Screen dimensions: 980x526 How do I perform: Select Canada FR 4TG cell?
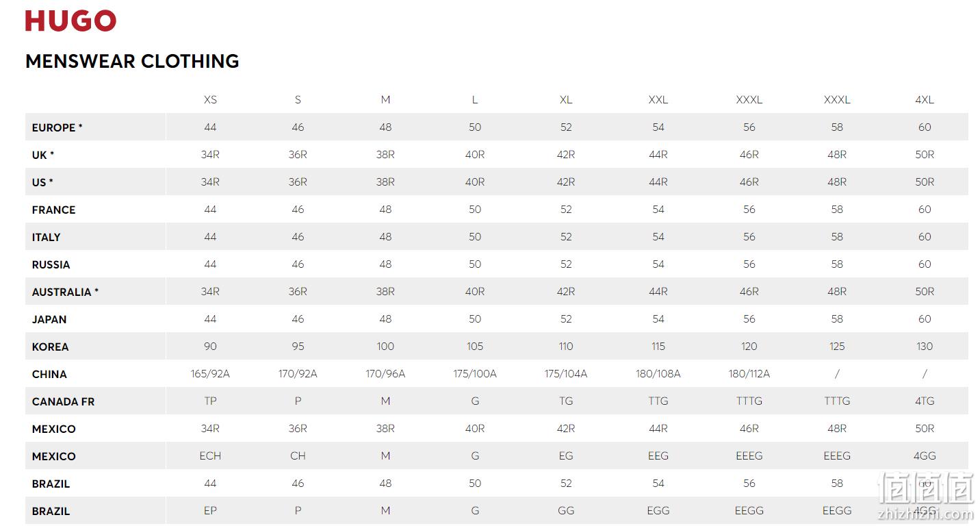(925, 401)
